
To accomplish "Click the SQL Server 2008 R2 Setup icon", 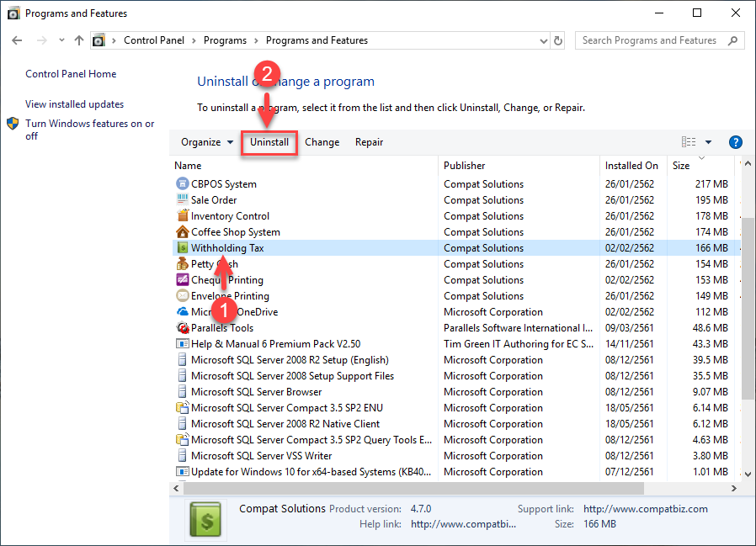I will 182,359.
